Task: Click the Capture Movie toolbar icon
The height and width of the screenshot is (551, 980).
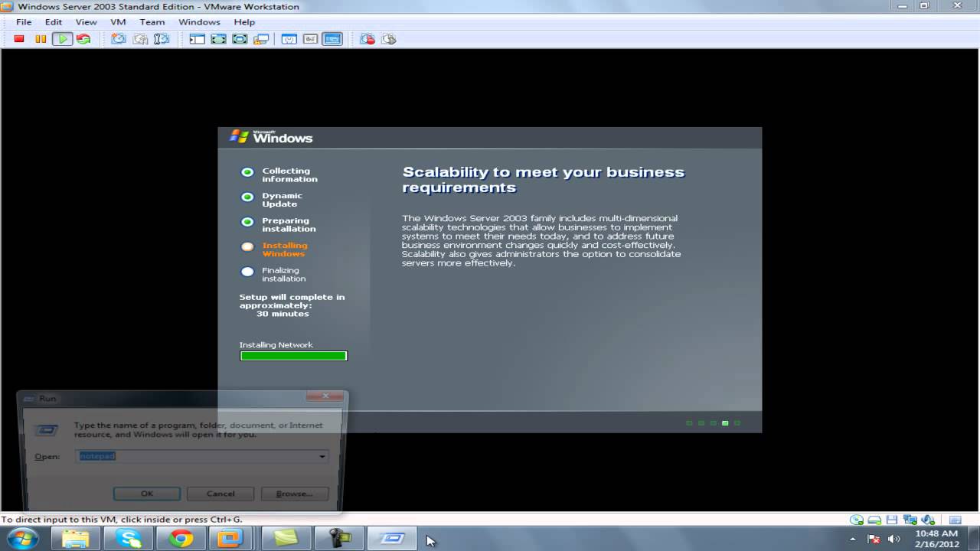Action: point(389,39)
